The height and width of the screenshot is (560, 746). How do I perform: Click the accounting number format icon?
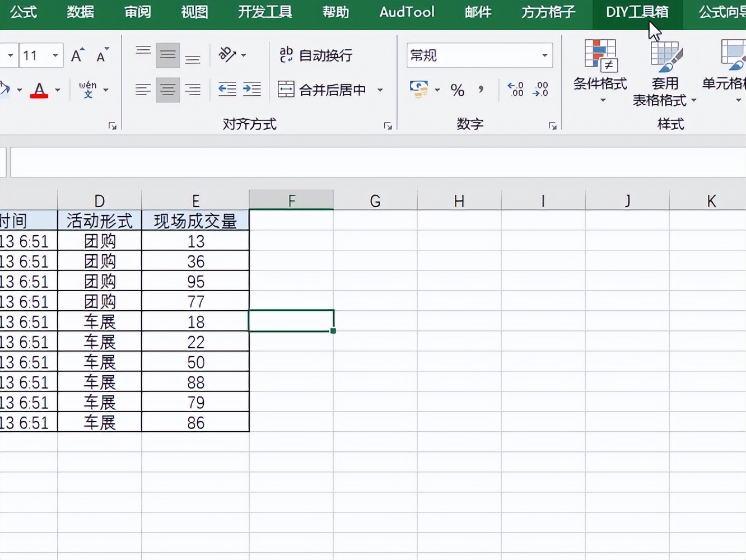click(x=419, y=90)
